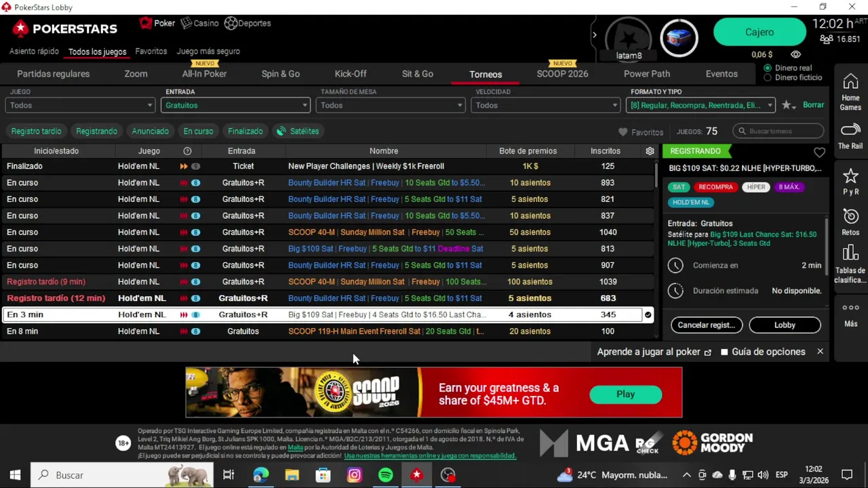Toggle Registrando filter chip

96,131
